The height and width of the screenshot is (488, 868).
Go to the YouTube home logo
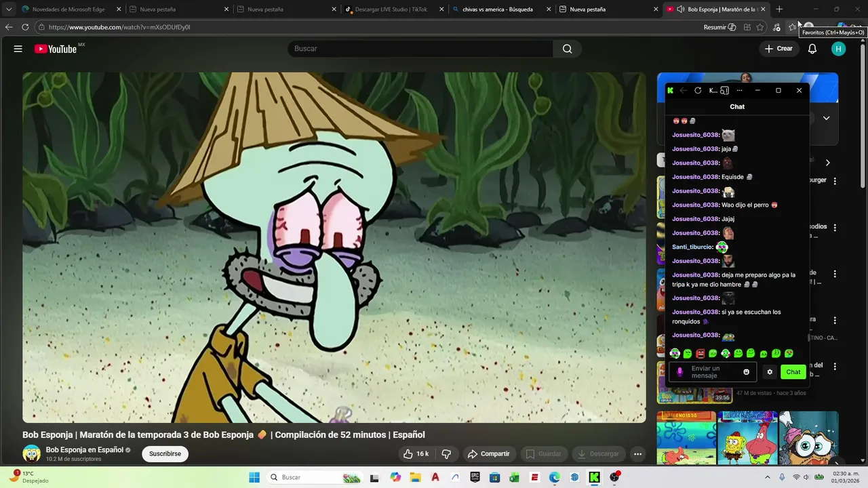pyautogui.click(x=56, y=49)
